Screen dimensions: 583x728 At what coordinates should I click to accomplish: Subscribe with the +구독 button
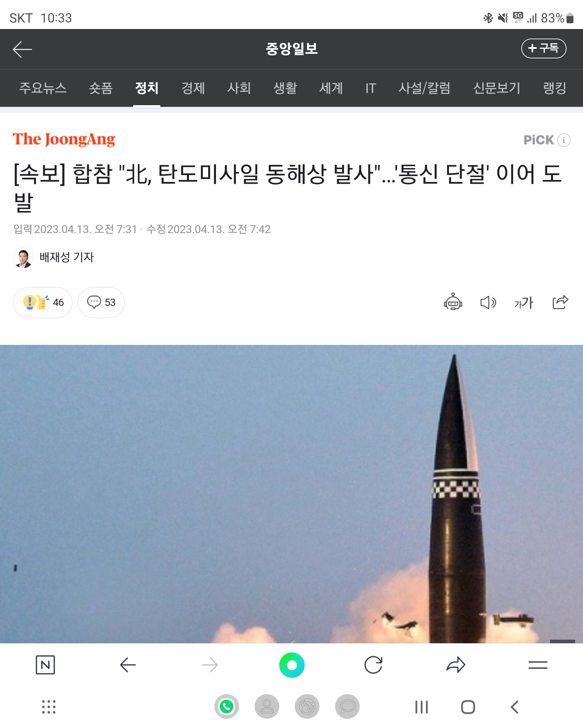[543, 48]
